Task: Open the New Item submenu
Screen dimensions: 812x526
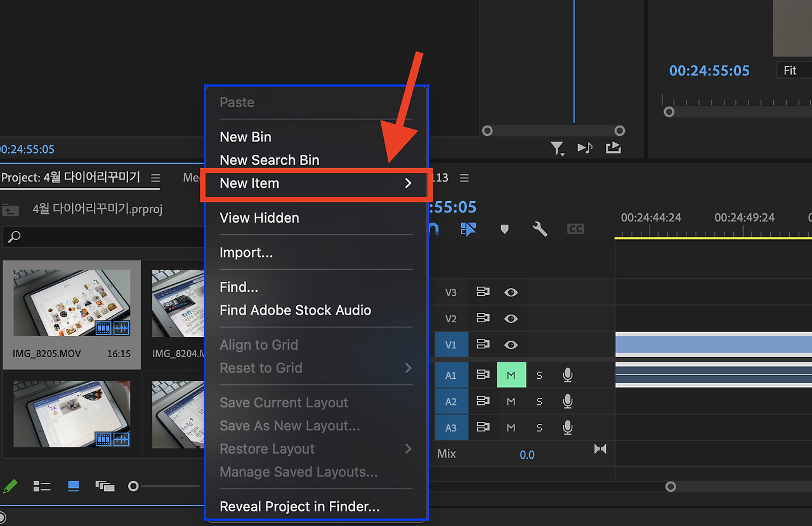Action: point(316,183)
